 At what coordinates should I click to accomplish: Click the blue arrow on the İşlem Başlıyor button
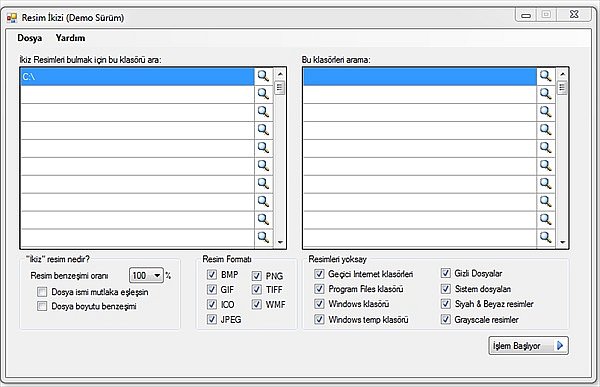tap(560, 345)
